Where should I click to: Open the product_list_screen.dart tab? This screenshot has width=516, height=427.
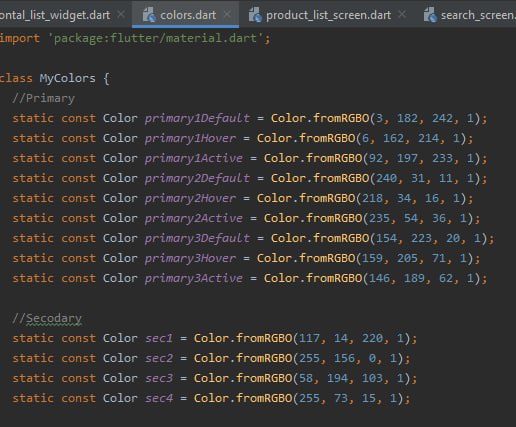coord(328,15)
